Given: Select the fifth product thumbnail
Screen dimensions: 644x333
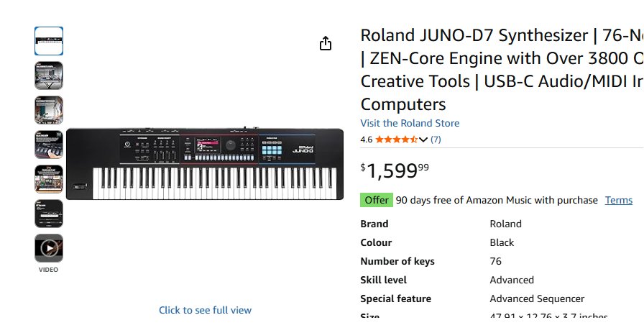Looking at the screenshot, I should 49,179.
